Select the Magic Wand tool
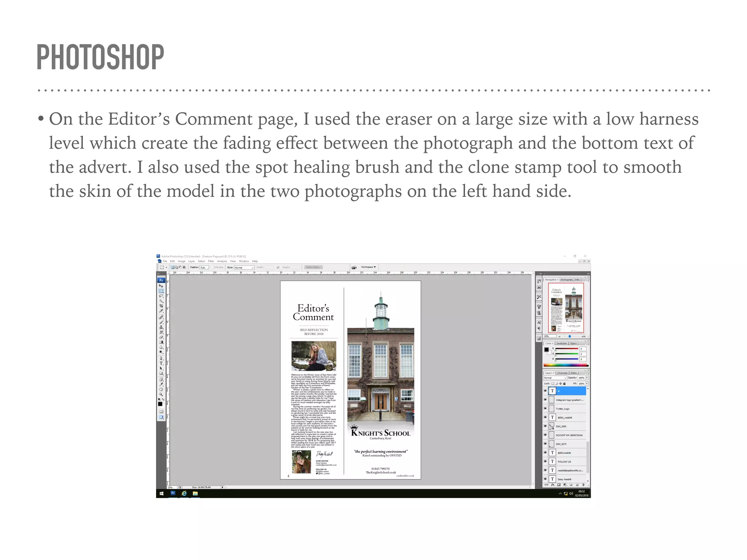This screenshot has height=560, width=747. tap(161, 301)
